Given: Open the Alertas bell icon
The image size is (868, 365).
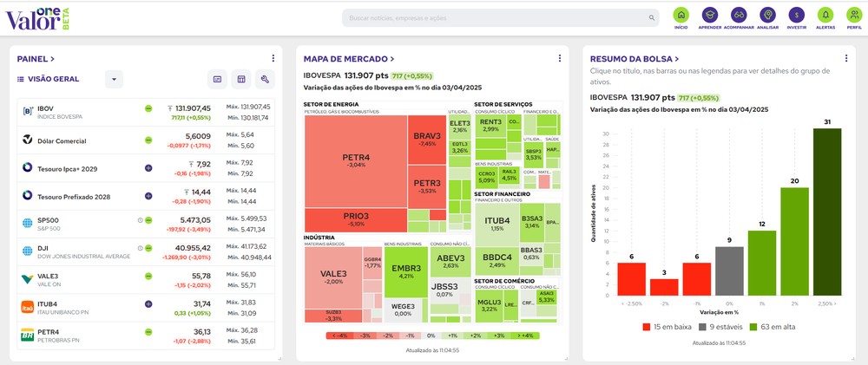Looking at the screenshot, I should click(x=825, y=15).
